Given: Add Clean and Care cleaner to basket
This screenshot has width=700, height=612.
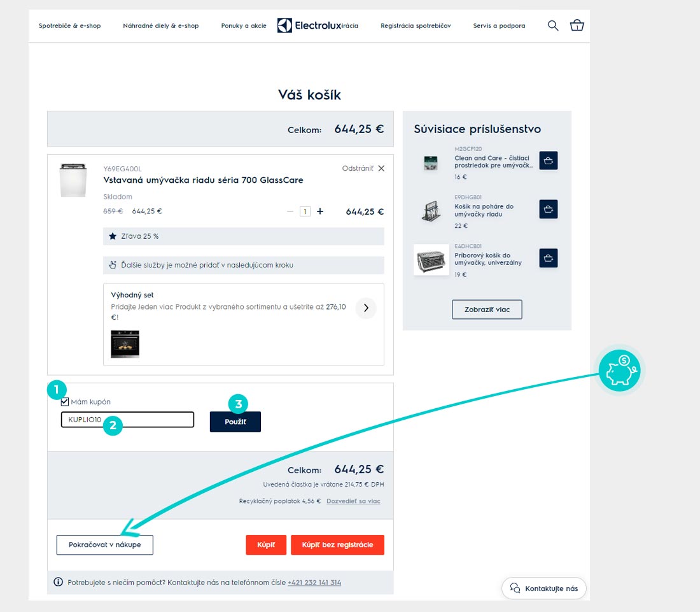Looking at the screenshot, I should (548, 160).
